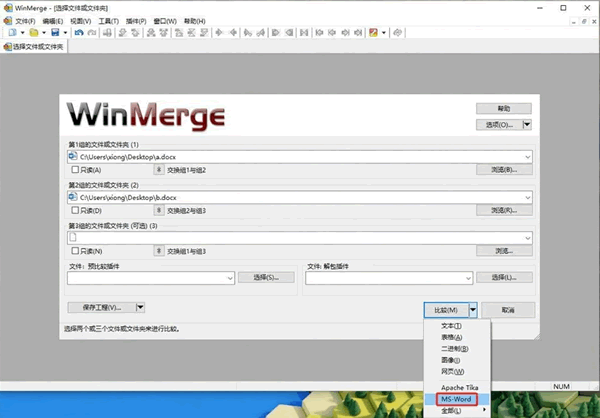Click the Last Difference toolbar icon
Screen dimensions: 600x418
click(x=204, y=33)
